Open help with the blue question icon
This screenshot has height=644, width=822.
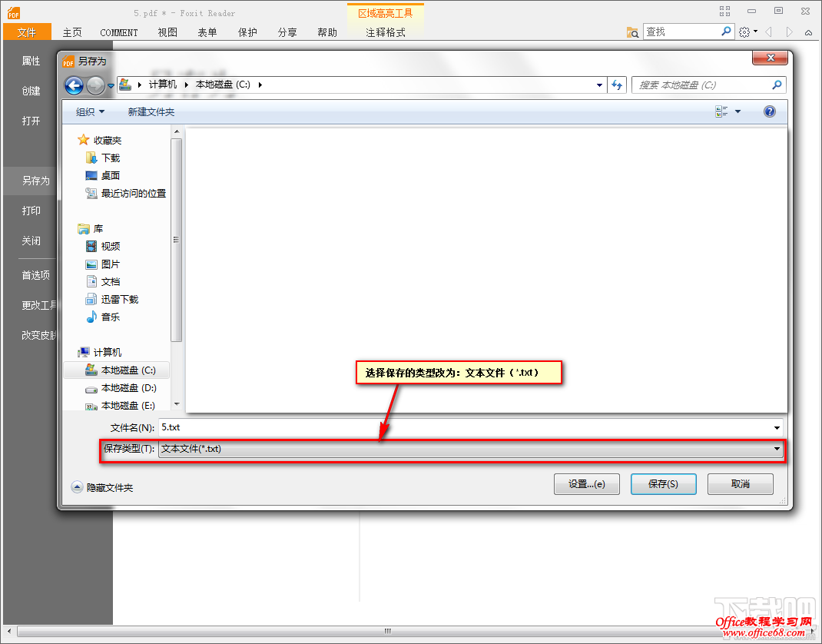(x=770, y=111)
